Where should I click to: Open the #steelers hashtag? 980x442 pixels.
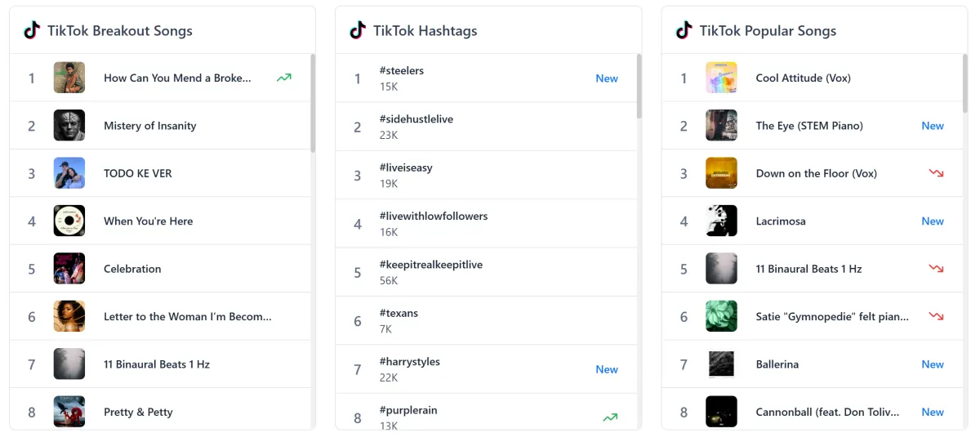coord(402,71)
